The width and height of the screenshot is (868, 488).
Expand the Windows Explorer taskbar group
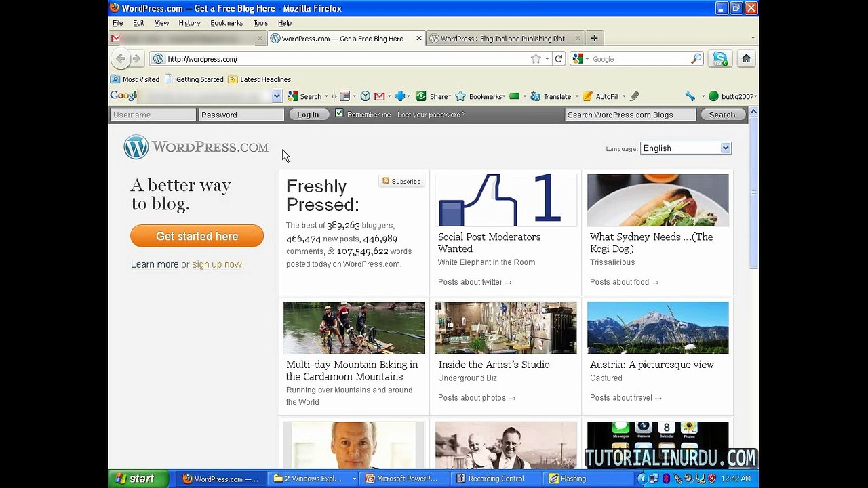(x=354, y=479)
